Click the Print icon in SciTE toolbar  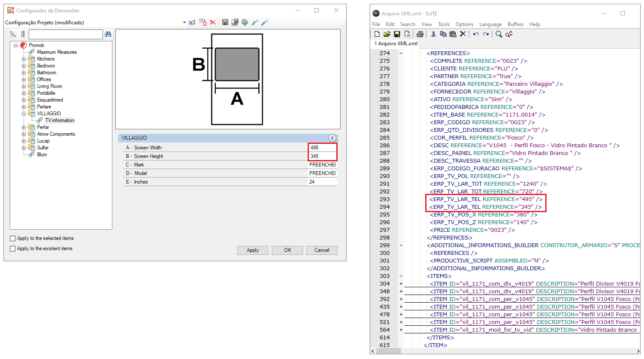point(420,34)
